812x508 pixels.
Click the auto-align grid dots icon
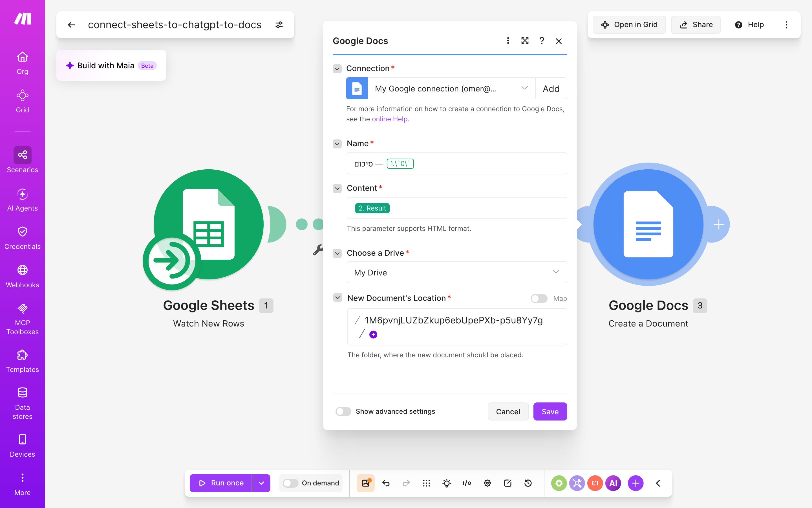point(426,483)
